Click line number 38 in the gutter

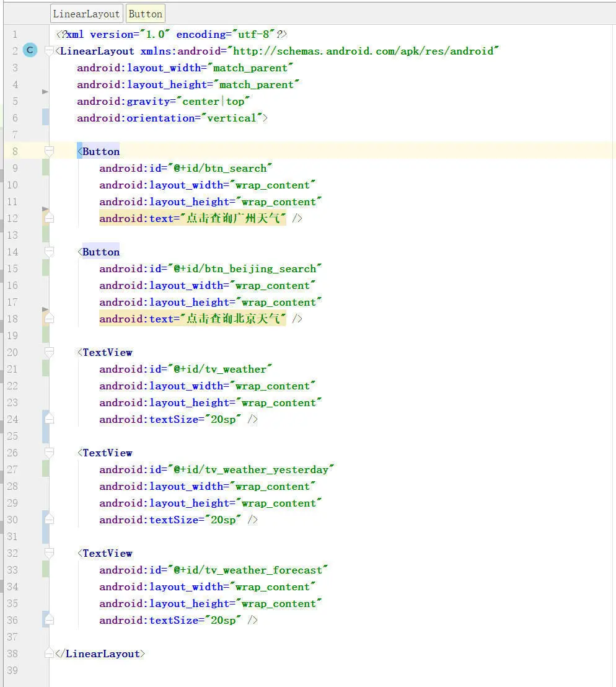(12, 654)
